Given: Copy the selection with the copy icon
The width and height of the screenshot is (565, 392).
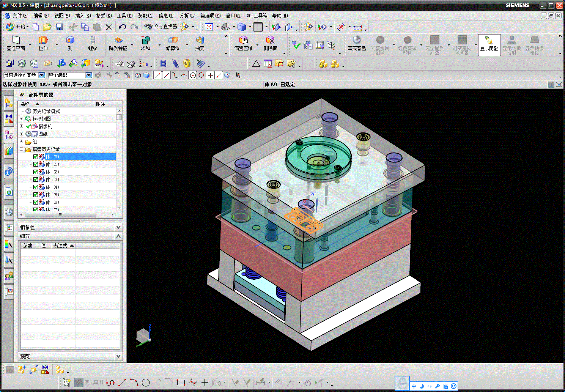Looking at the screenshot, I should 85,27.
